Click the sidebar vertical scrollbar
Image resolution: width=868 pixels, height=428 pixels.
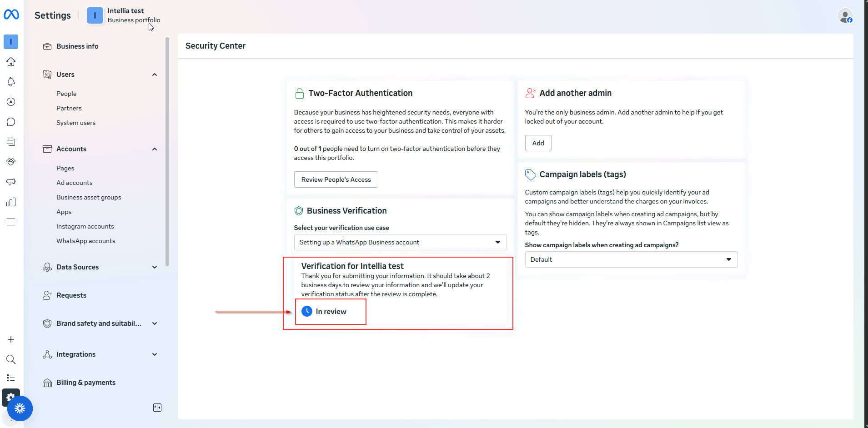(167, 152)
